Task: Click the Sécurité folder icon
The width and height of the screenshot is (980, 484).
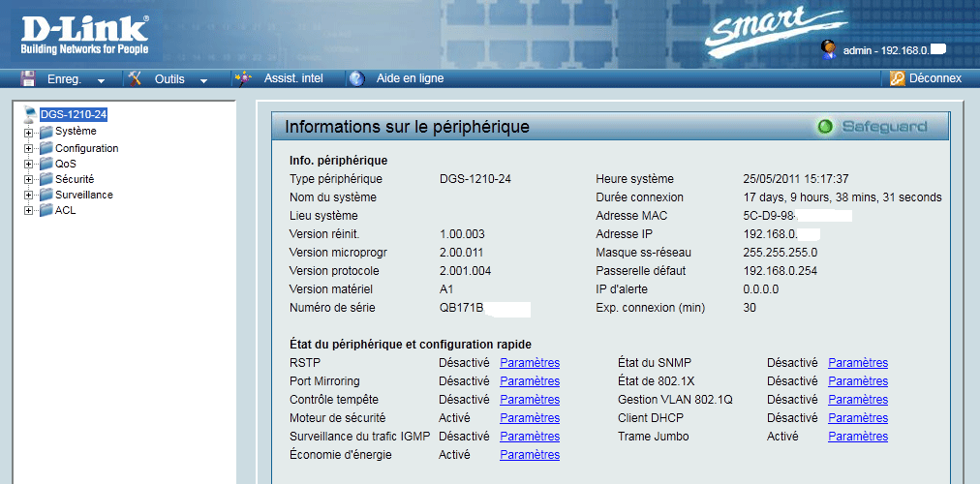Action: (x=46, y=179)
